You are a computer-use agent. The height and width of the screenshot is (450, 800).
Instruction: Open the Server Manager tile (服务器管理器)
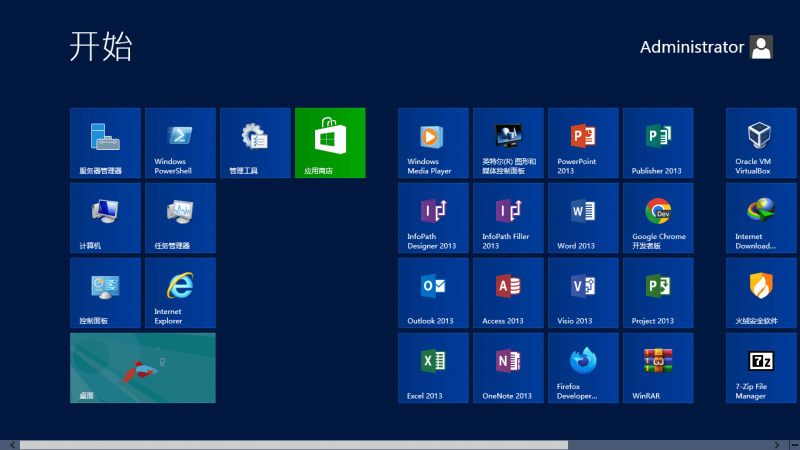[x=105, y=143]
